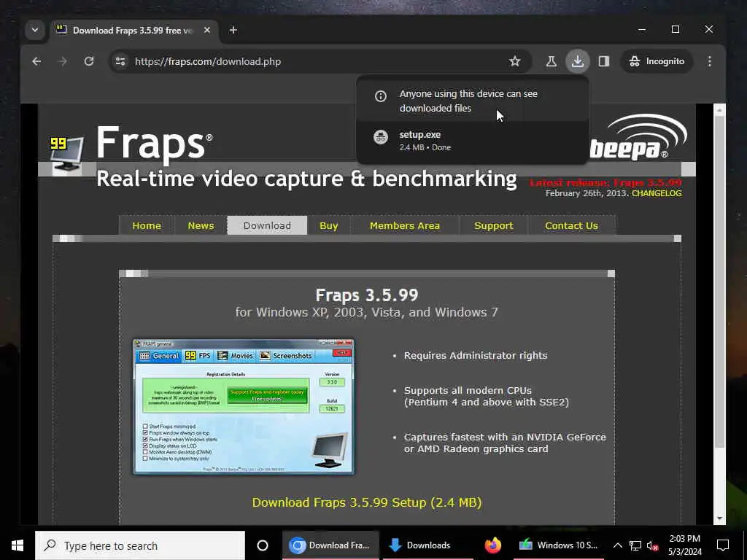Open the side panel icon
747x560 pixels.
603,61
